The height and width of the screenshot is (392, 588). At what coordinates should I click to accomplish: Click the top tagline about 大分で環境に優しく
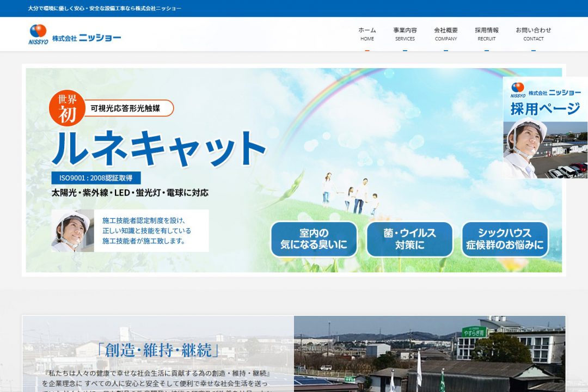pyautogui.click(x=105, y=8)
